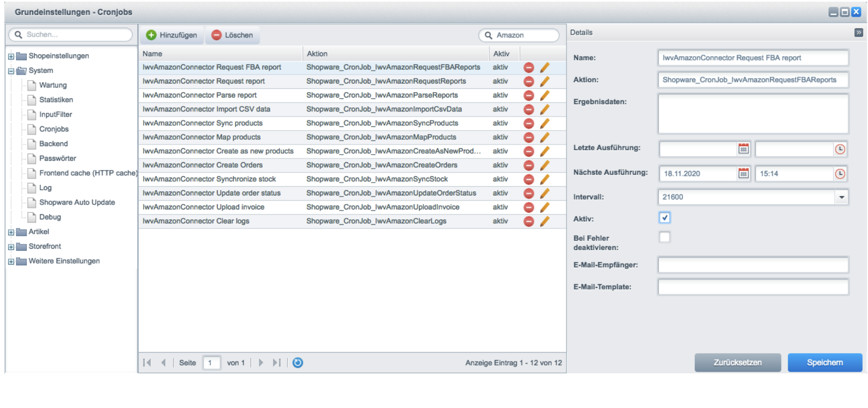
Task: Enable the Bei Fehler deaktivieren checkbox
Action: (664, 237)
